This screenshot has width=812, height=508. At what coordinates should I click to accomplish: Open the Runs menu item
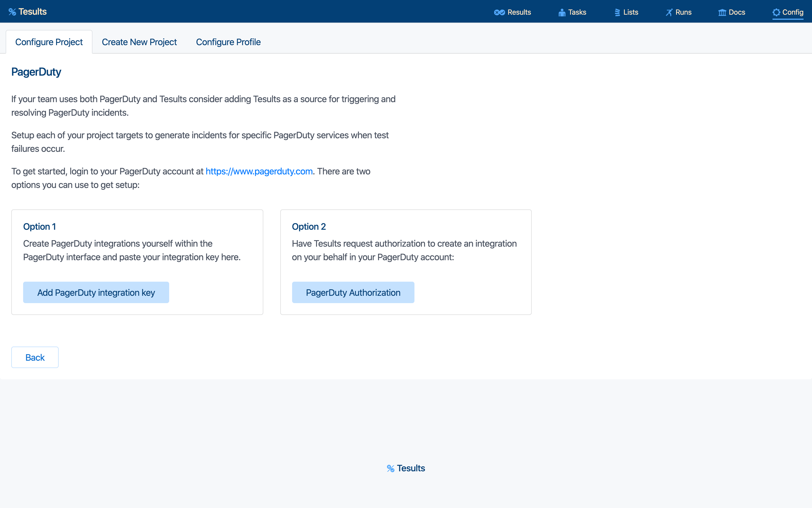[678, 12]
